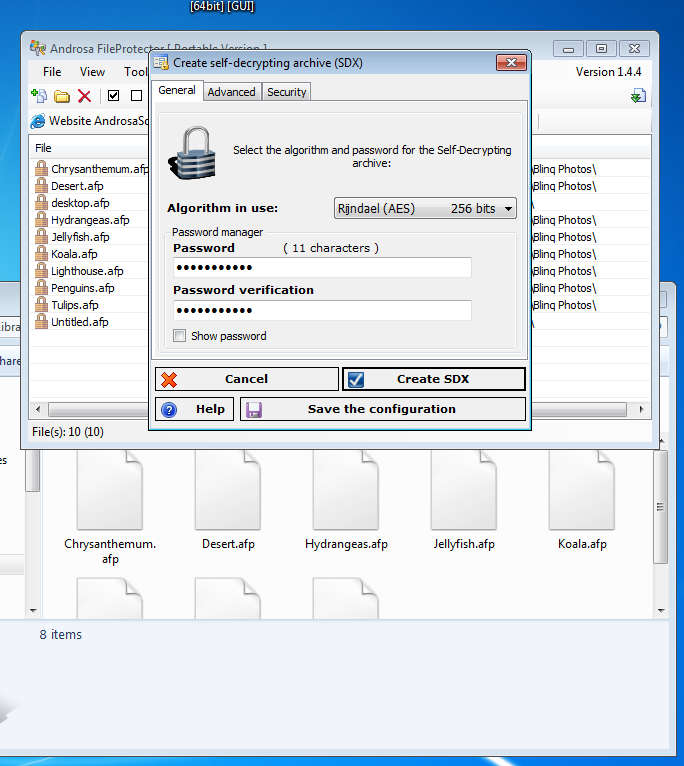Click the padlock icon beside Untitled.afp

tap(42, 322)
